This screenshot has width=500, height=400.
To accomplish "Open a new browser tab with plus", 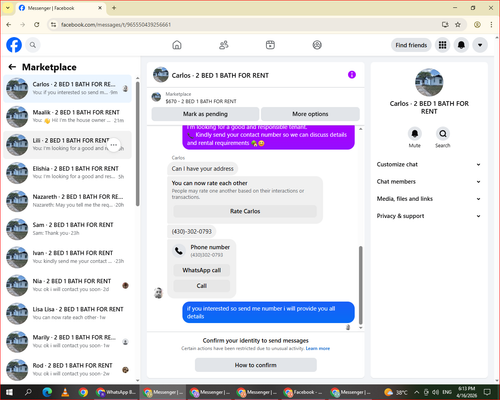I will pyautogui.click(x=114, y=8).
